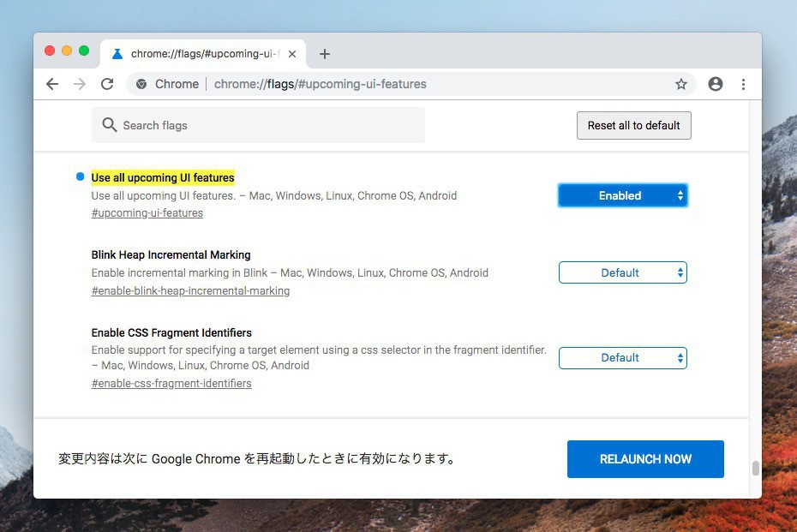The height and width of the screenshot is (532, 797).
Task: Reload the page with the refresh icon
Action: 107,84
